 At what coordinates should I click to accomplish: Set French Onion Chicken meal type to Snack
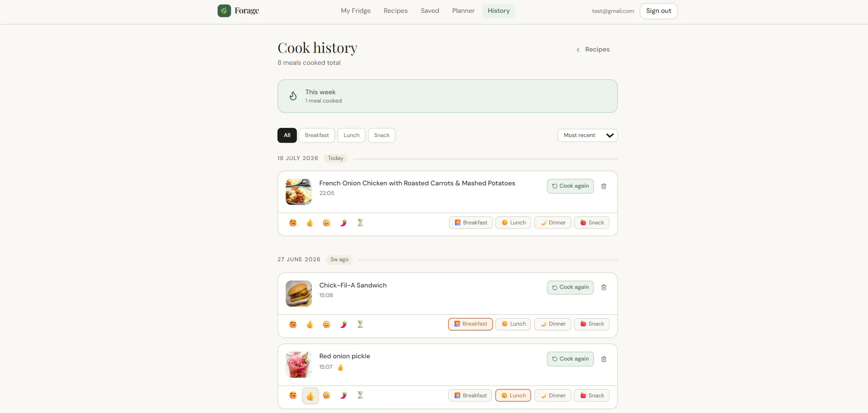pyautogui.click(x=592, y=223)
